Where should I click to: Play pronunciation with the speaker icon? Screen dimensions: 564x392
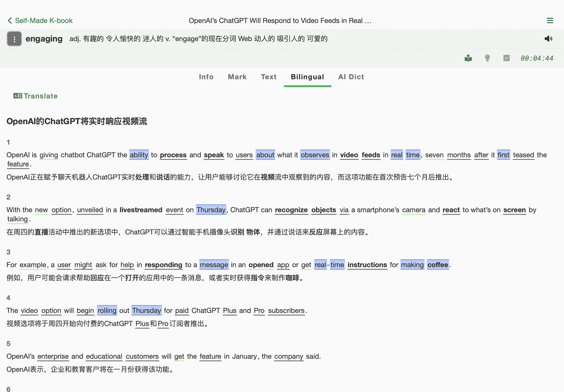(548, 38)
